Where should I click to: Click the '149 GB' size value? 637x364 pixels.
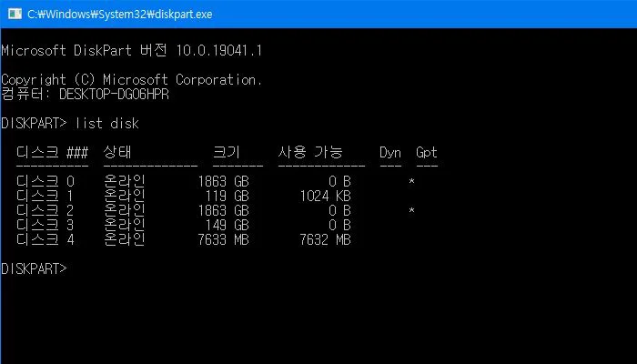(227, 225)
